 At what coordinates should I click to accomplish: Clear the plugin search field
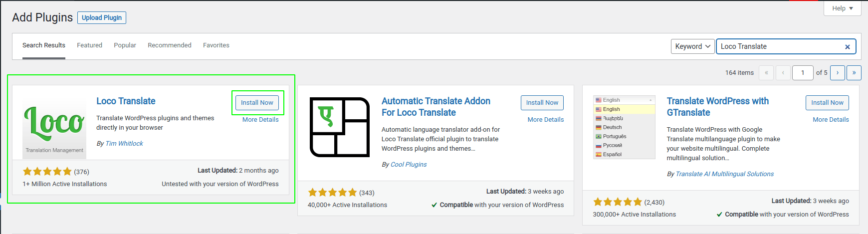coord(847,47)
